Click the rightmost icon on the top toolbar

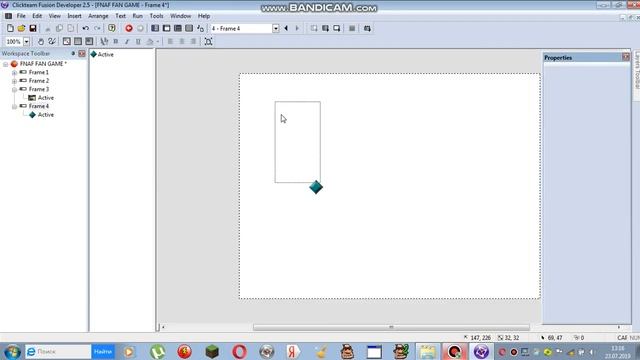(367, 29)
